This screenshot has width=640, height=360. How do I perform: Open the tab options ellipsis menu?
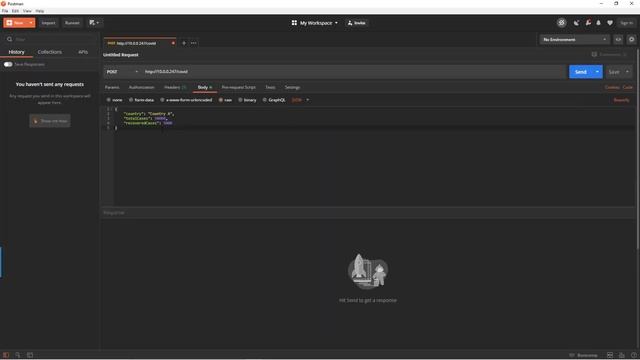pos(193,43)
